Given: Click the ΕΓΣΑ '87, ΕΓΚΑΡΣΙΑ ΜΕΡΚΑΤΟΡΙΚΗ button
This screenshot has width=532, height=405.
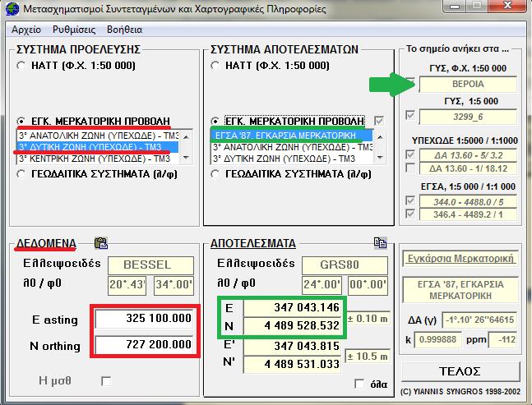Looking at the screenshot, I should click(x=460, y=290).
